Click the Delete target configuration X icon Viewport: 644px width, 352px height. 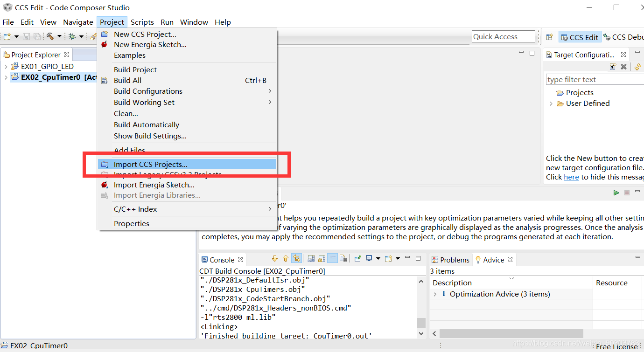[x=623, y=67]
